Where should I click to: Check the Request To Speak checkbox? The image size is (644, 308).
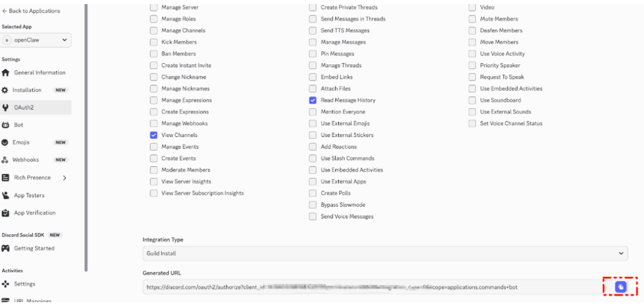(x=472, y=77)
